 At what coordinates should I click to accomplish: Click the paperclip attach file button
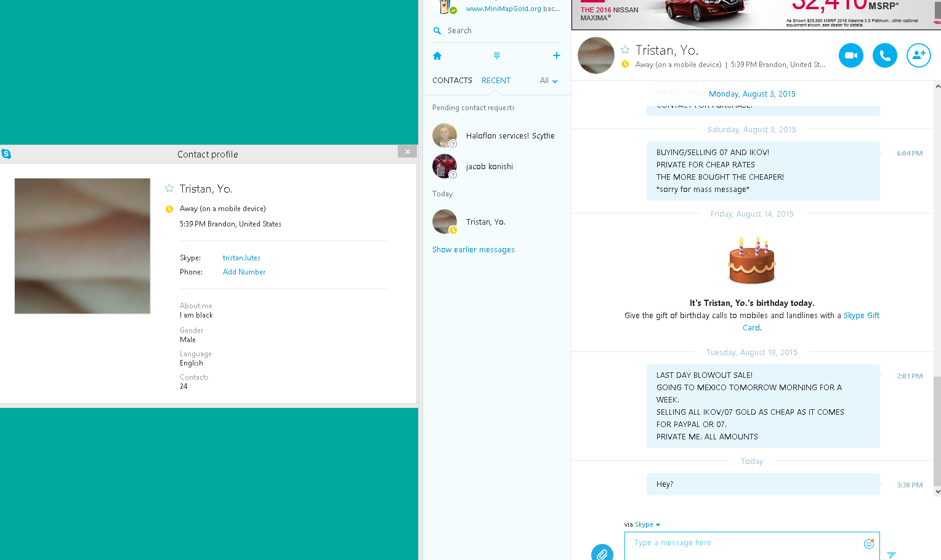tap(602, 553)
